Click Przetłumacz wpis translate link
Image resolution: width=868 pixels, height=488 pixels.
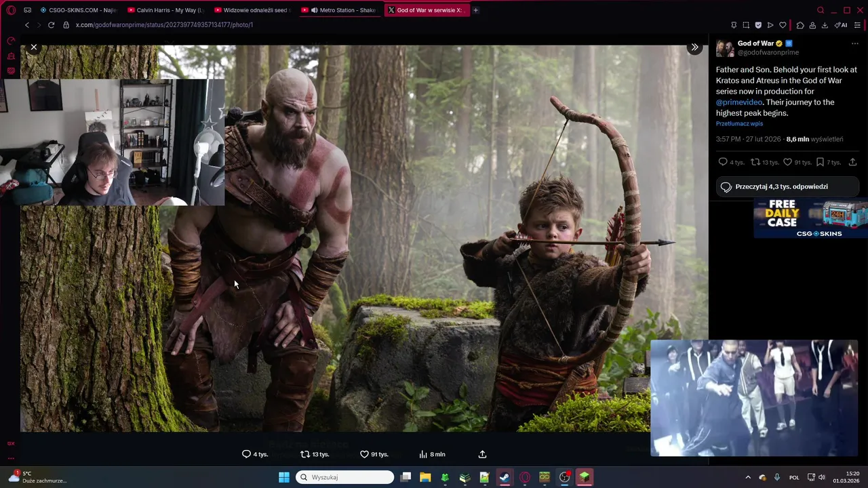tap(739, 123)
